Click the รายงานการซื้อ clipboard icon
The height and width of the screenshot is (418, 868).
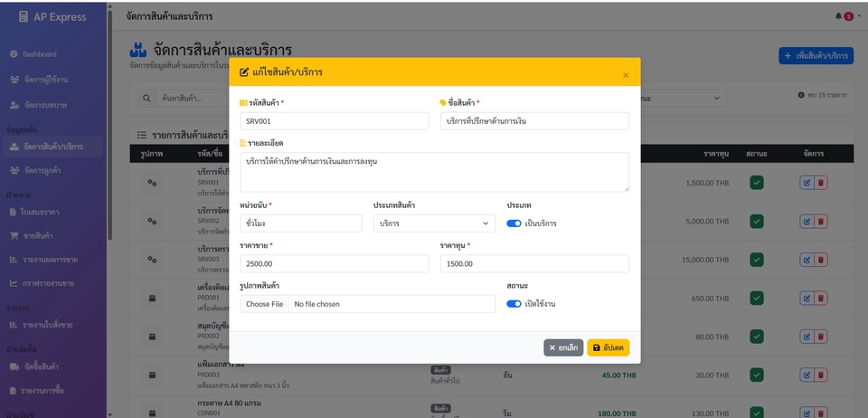[x=13, y=391]
